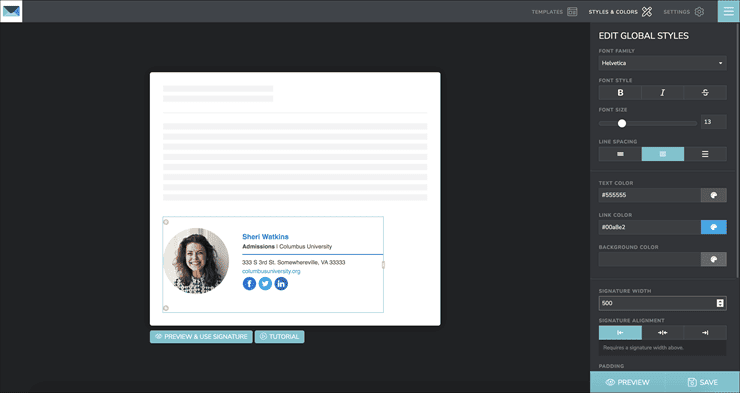740x393 pixels.
Task: Click the Twitter icon in signature
Action: [265, 284]
